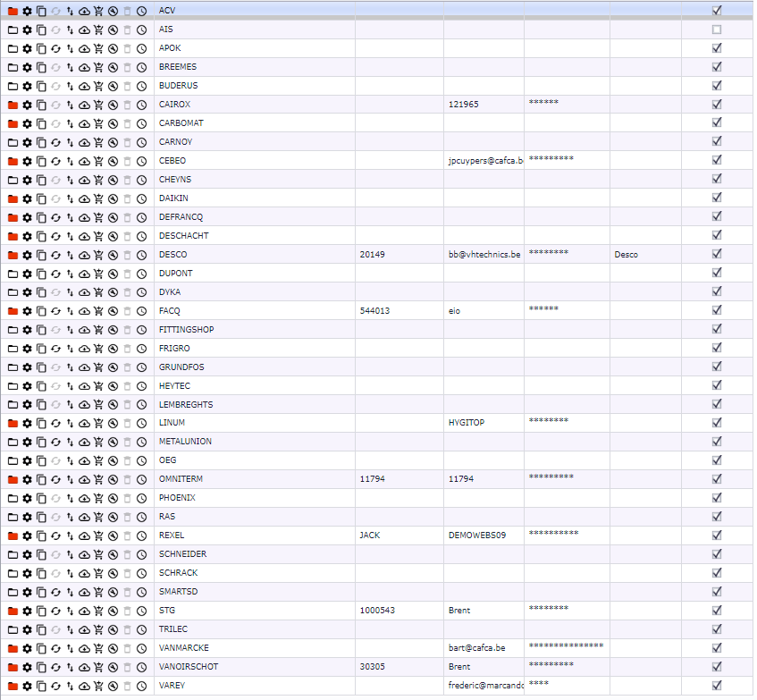Click the jpcuypers@cafca.b cell for CEBEO
The height and width of the screenshot is (700, 757).
(x=484, y=161)
